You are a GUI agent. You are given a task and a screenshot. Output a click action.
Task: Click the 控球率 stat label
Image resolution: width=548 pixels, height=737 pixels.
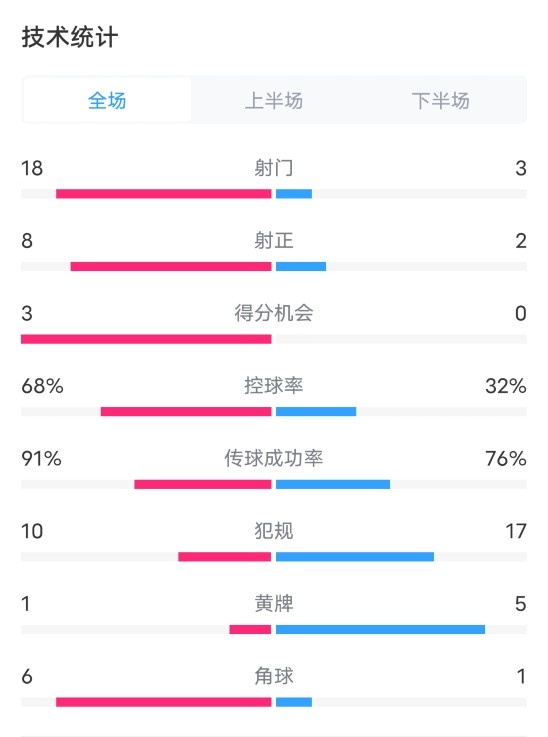[274, 386]
